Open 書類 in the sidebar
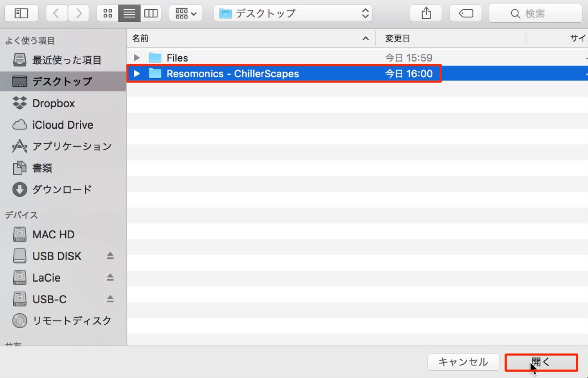The image size is (588, 378). (63, 168)
